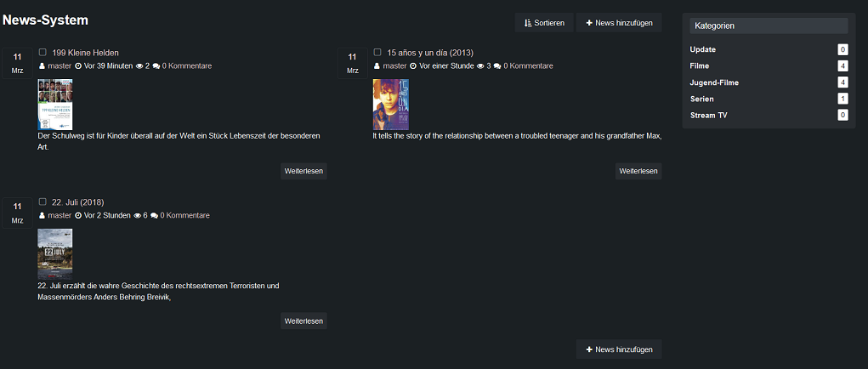Click the Sortieren button
Image resolution: width=868 pixels, height=369 pixels.
click(544, 23)
